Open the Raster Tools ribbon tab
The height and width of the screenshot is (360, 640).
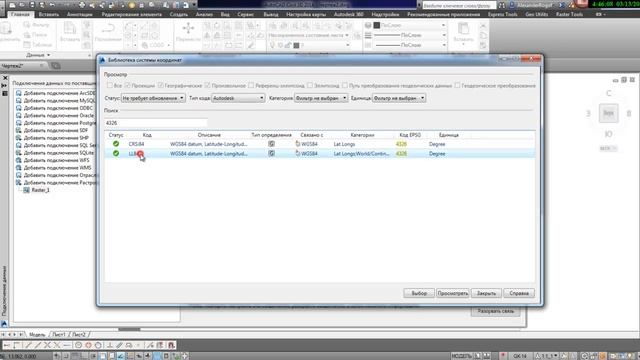click(x=569, y=14)
